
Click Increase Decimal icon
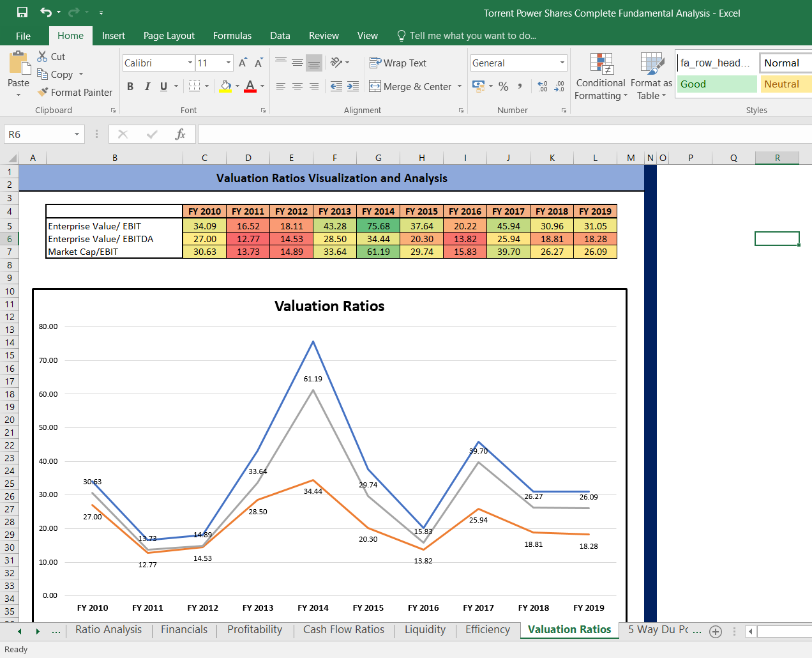(x=543, y=86)
